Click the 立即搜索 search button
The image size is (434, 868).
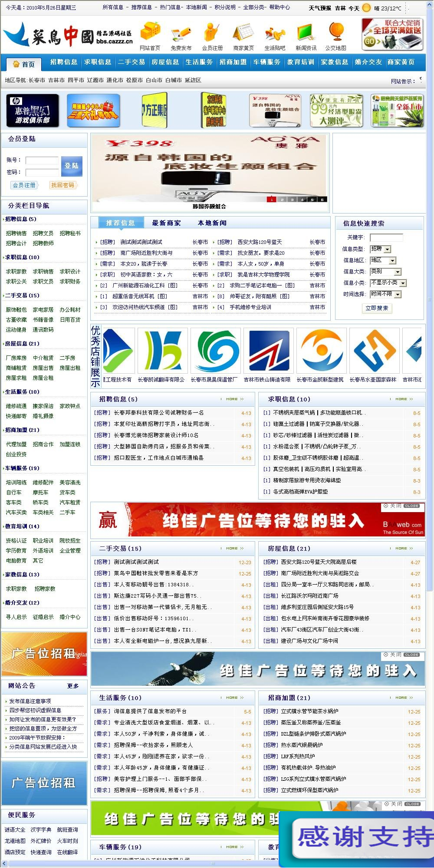377,308
